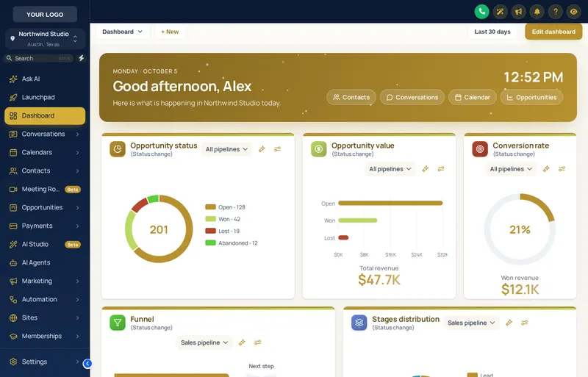Open filter settings icon on Opportunity value card
Viewport: 588px width, 377px height.
pyautogui.click(x=441, y=169)
